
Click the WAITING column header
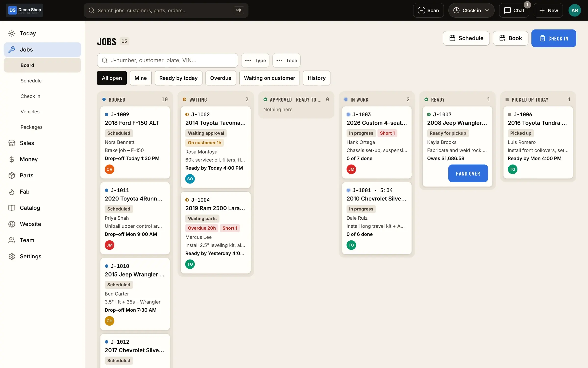(216, 99)
